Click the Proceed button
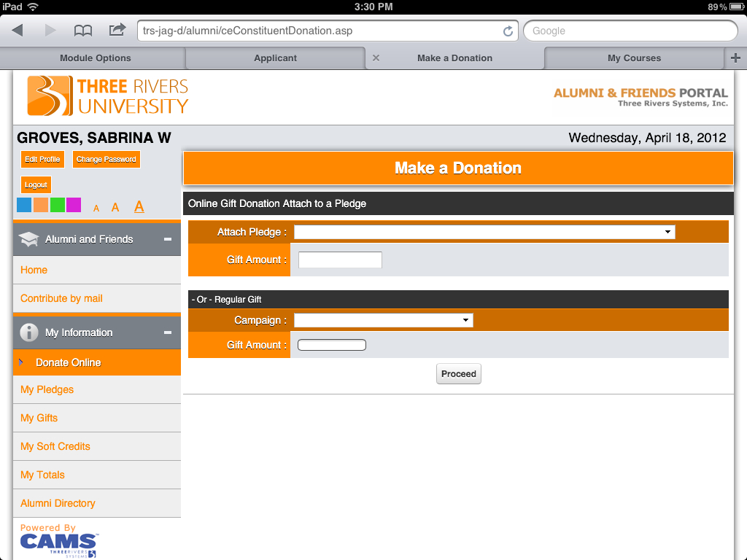This screenshot has height=560, width=747. tap(458, 374)
